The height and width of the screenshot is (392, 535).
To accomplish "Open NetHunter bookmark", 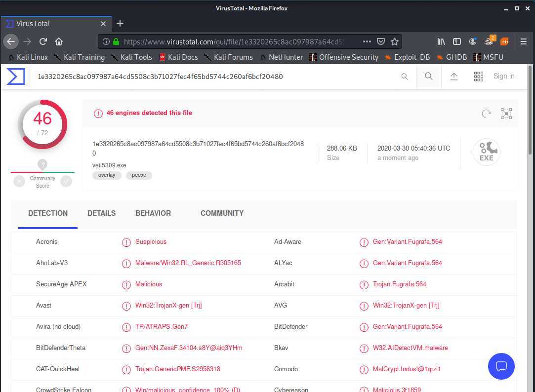I will pos(282,57).
